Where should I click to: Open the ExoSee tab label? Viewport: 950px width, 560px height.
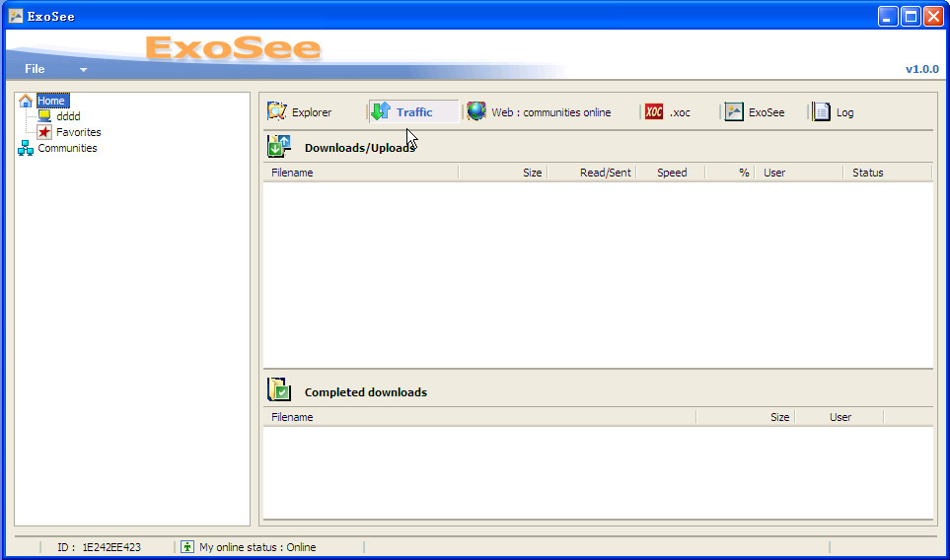767,112
